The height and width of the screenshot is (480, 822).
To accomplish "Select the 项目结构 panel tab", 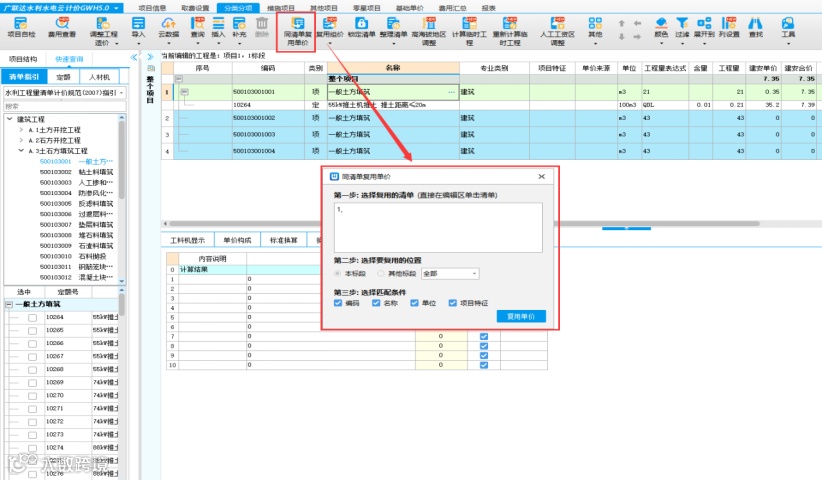I will 23,59.
